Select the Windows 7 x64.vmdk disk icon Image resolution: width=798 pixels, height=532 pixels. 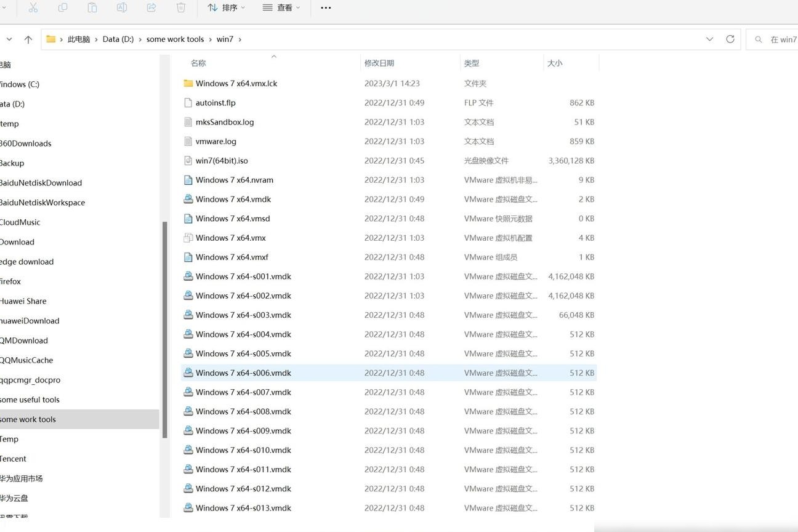pos(188,199)
